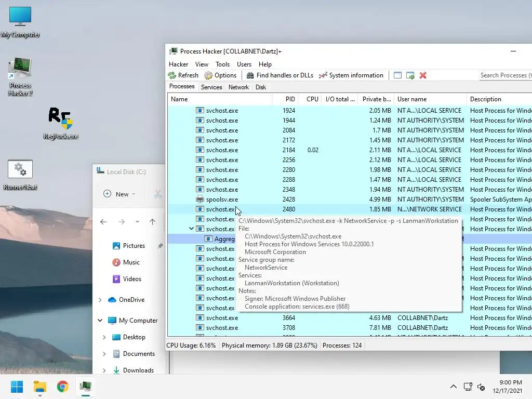Select svchost.exe row with PID 1924
Image resolution: width=532 pixels, height=399 pixels.
pyautogui.click(x=350, y=111)
